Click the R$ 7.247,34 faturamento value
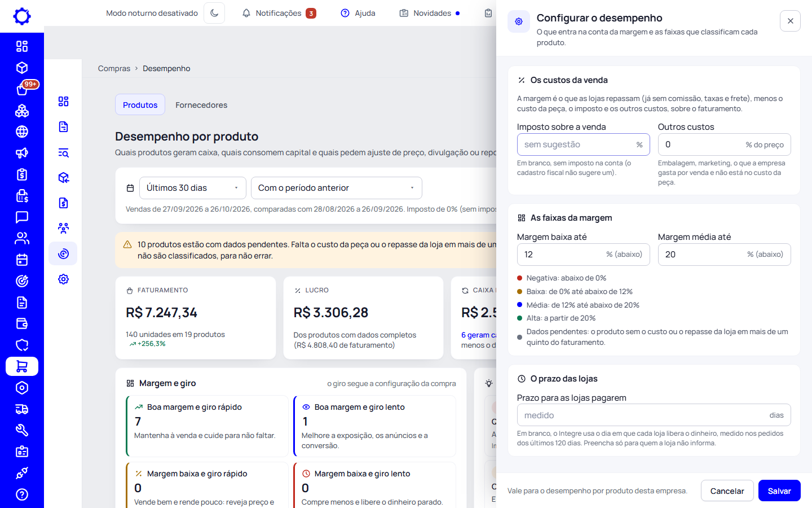 click(161, 313)
